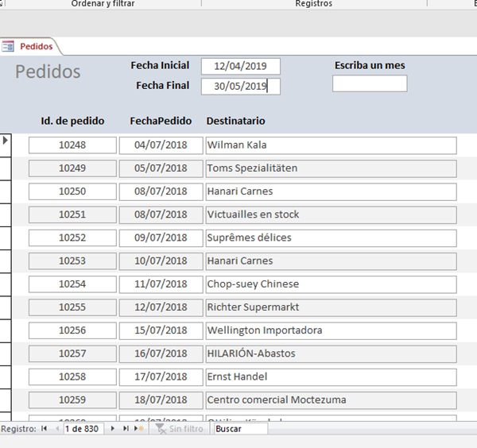
Task: Click order id cell 10251
Action: (x=72, y=215)
